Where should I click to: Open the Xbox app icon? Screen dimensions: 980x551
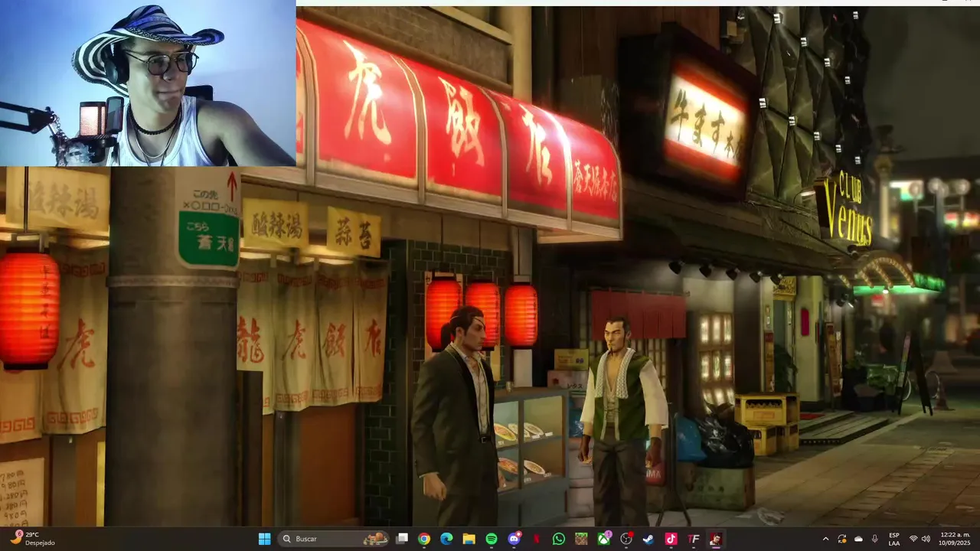pyautogui.click(x=604, y=539)
